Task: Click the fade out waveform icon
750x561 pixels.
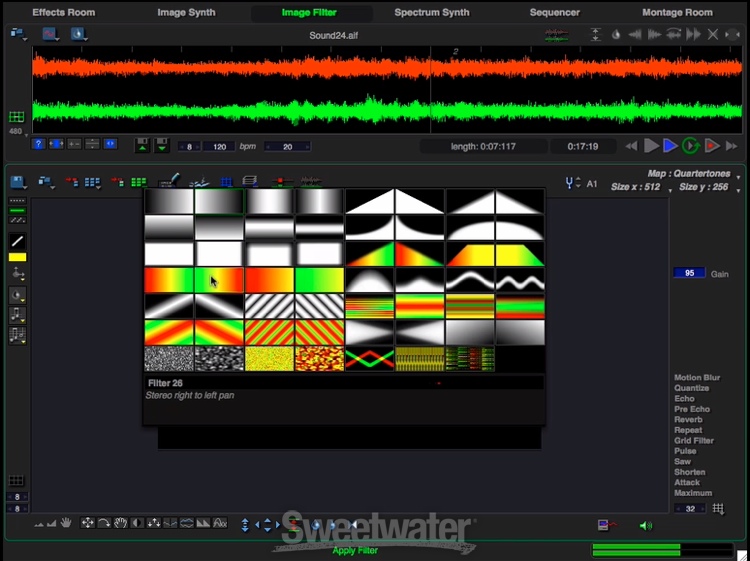Action: pos(654,34)
